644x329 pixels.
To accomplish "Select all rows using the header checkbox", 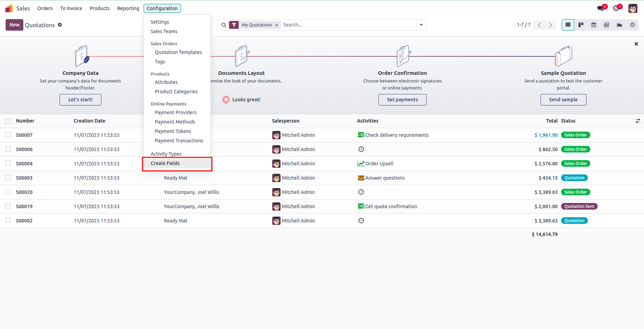I will (8, 121).
